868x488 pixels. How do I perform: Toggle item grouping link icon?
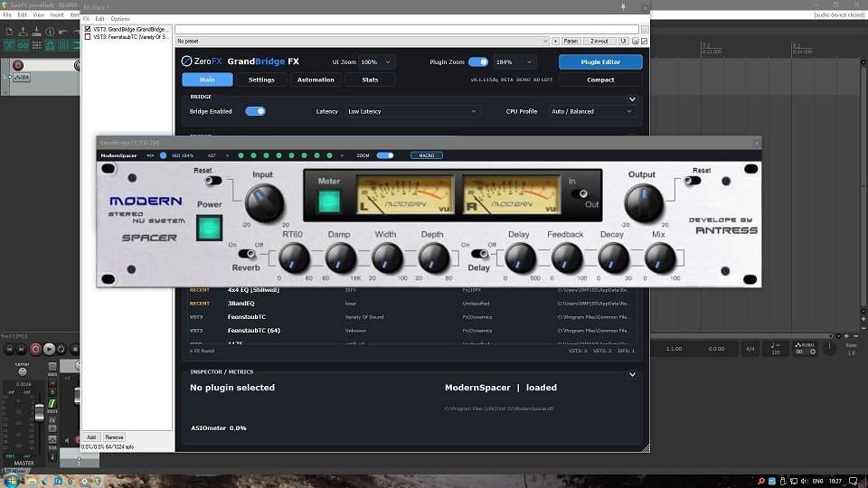coord(23,45)
